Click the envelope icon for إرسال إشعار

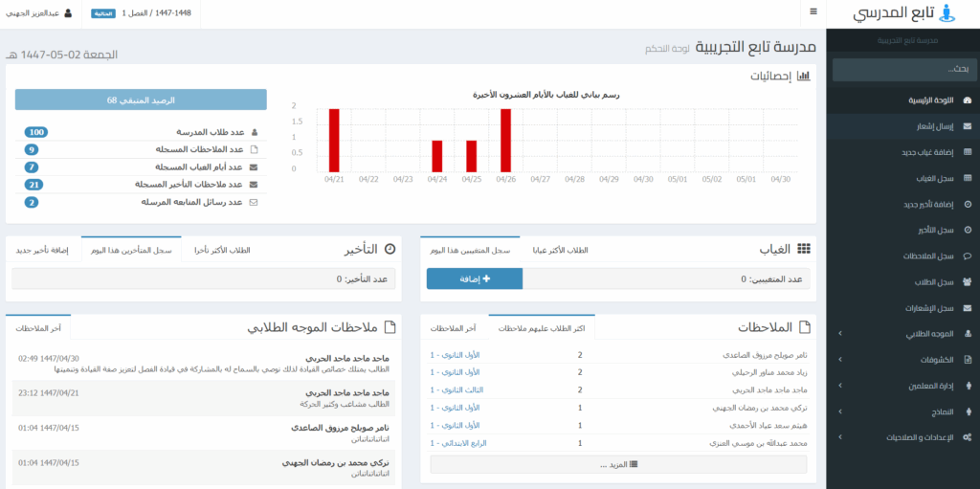click(x=968, y=126)
